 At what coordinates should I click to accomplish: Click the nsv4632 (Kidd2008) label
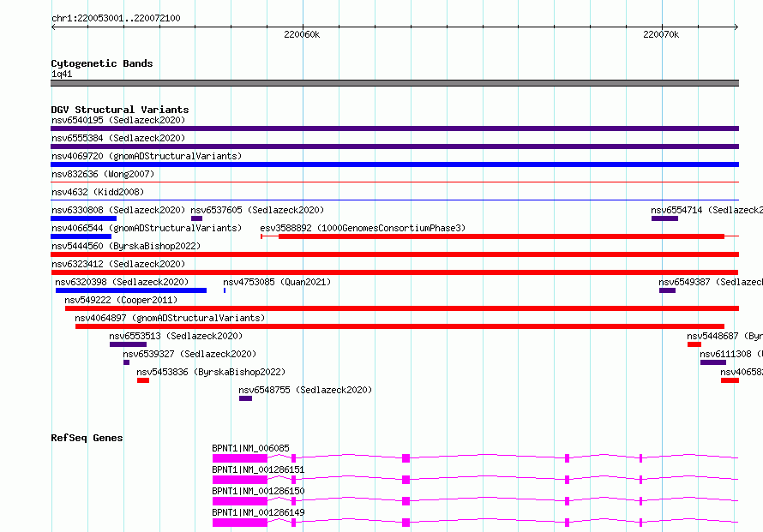(98, 192)
